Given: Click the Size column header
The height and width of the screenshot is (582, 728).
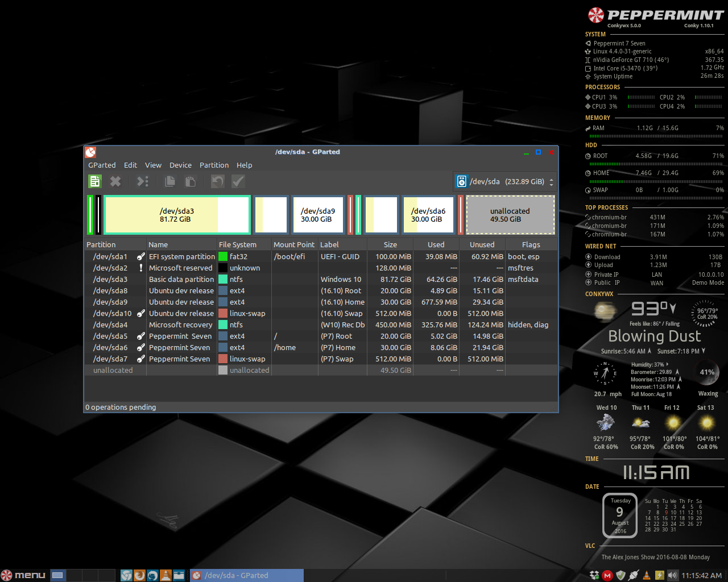Looking at the screenshot, I should [390, 244].
